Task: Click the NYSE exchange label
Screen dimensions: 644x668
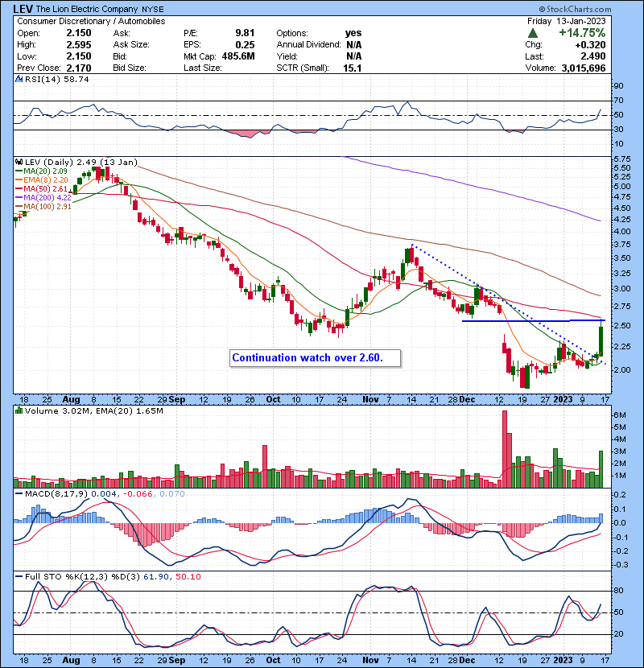Action: 152,9
